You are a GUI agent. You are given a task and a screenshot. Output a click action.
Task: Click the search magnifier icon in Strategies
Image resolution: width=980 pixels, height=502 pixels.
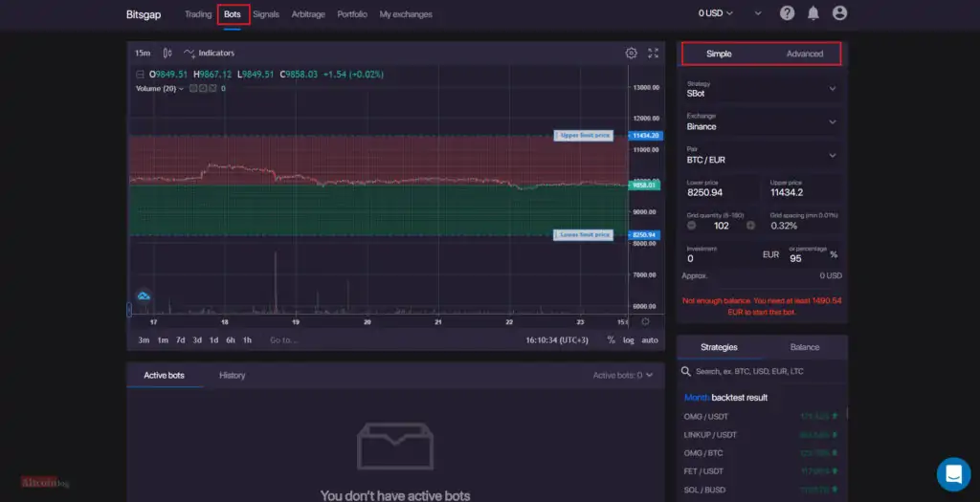[686, 372]
